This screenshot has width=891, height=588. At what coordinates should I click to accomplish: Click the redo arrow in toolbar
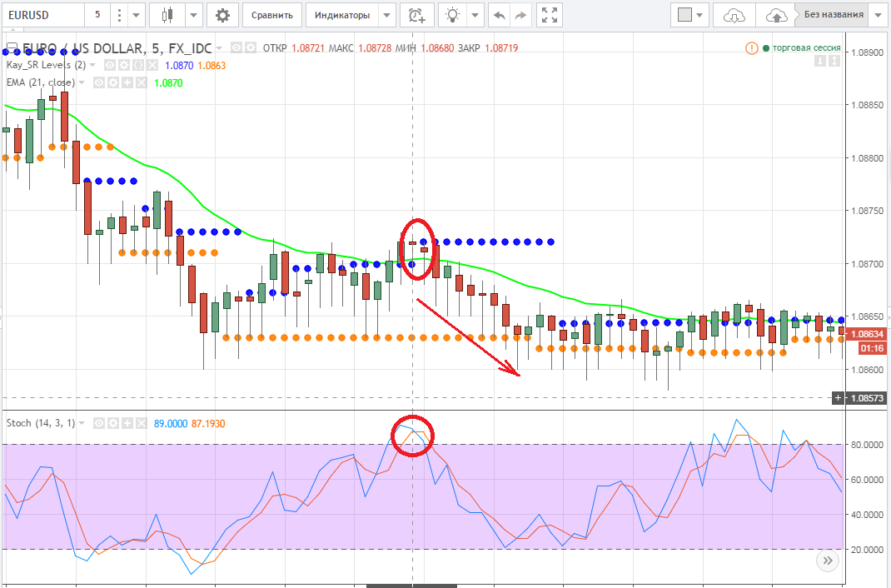(521, 15)
